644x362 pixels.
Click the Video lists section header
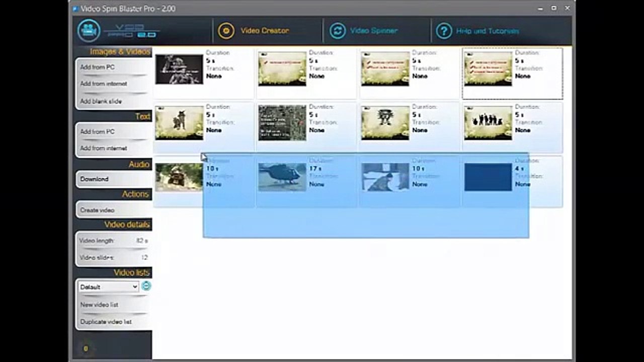(x=132, y=273)
